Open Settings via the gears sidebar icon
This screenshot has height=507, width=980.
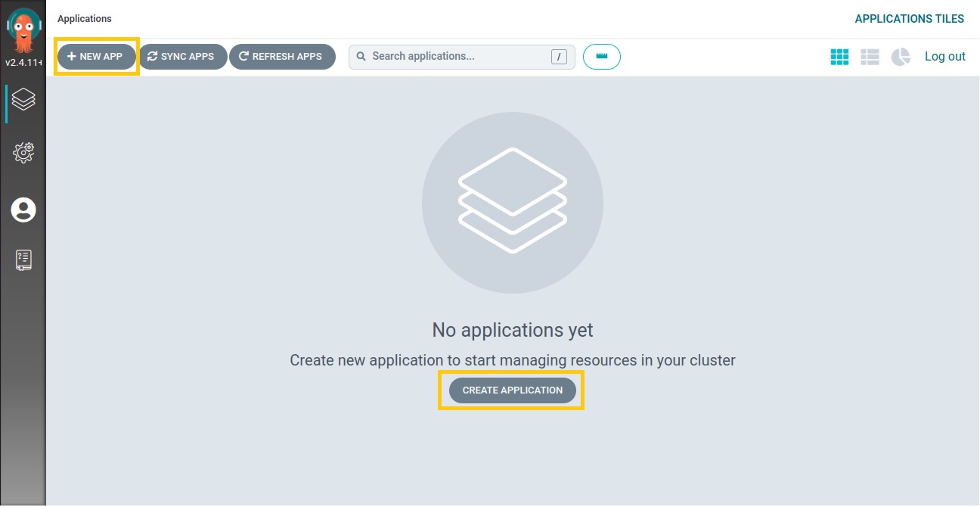click(x=23, y=153)
